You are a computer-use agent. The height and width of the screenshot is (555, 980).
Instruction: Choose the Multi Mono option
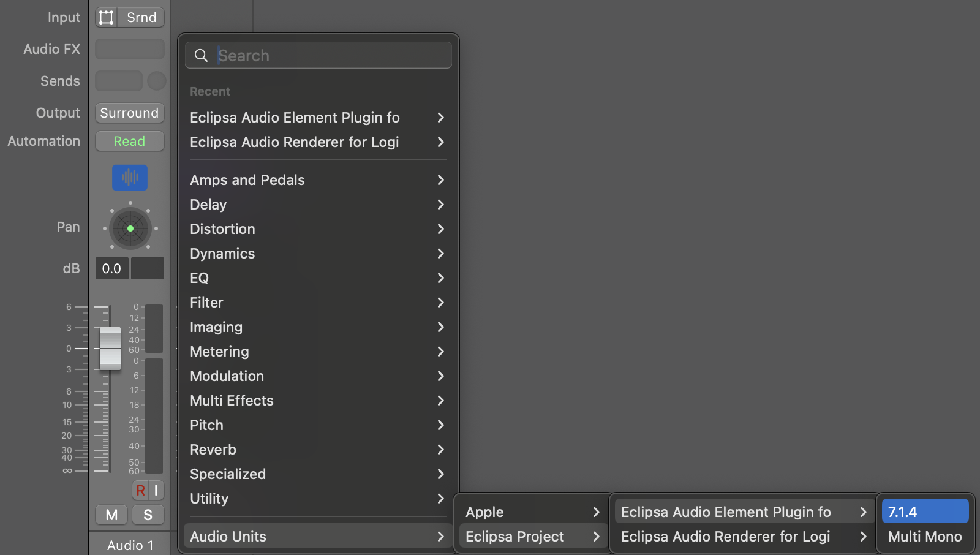[x=925, y=537]
